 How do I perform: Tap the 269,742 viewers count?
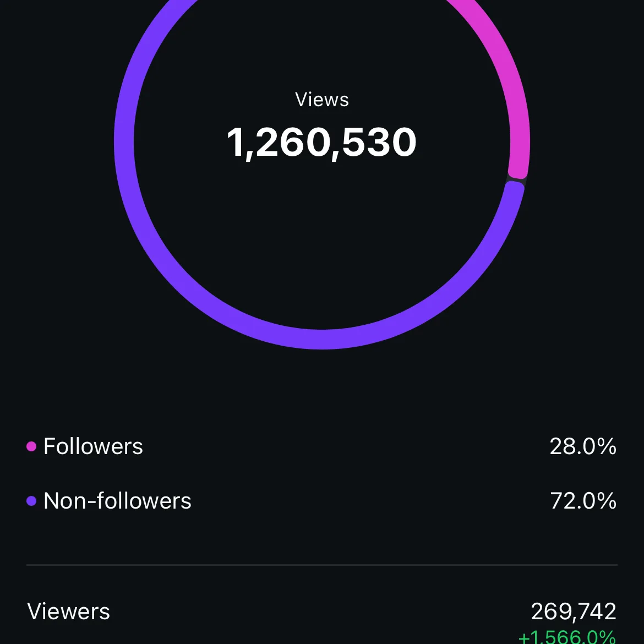click(574, 612)
